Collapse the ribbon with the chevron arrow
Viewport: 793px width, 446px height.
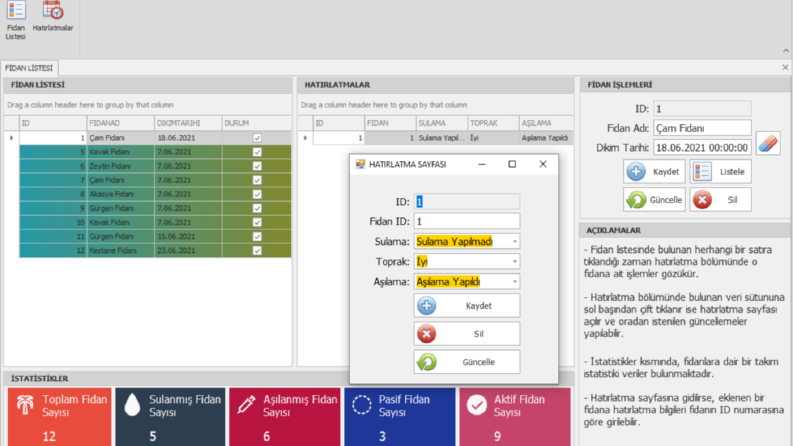coord(785,51)
